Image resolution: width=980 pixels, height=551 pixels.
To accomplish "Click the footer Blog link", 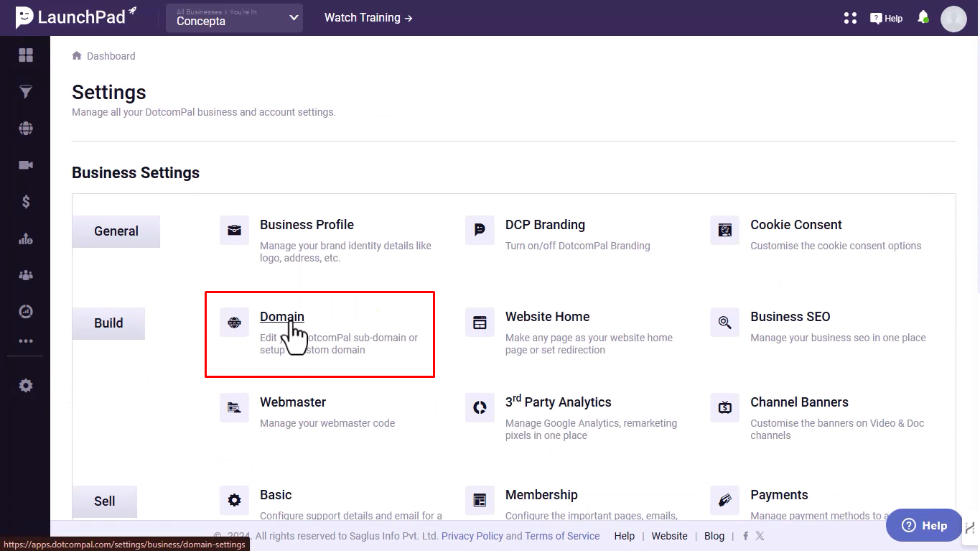I will 714,536.
